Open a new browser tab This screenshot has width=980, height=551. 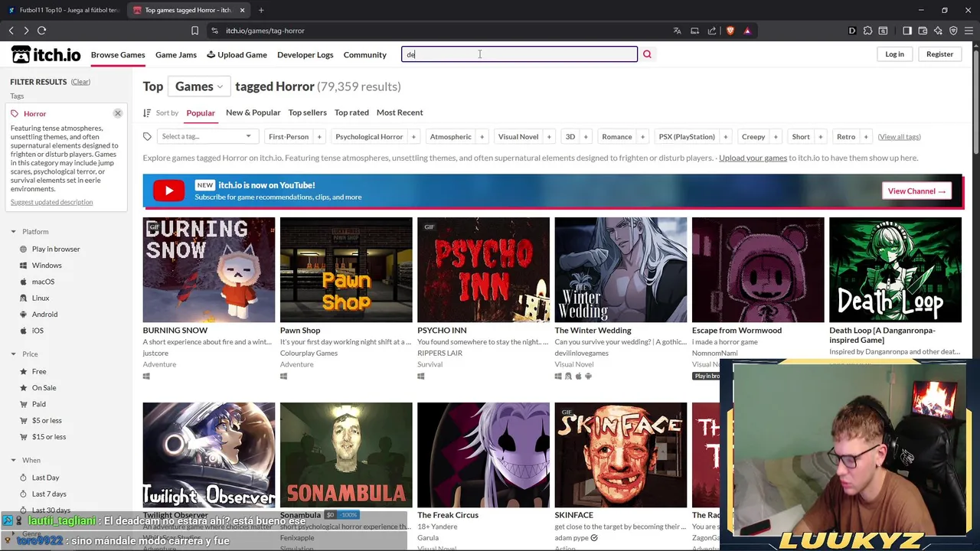tap(261, 10)
